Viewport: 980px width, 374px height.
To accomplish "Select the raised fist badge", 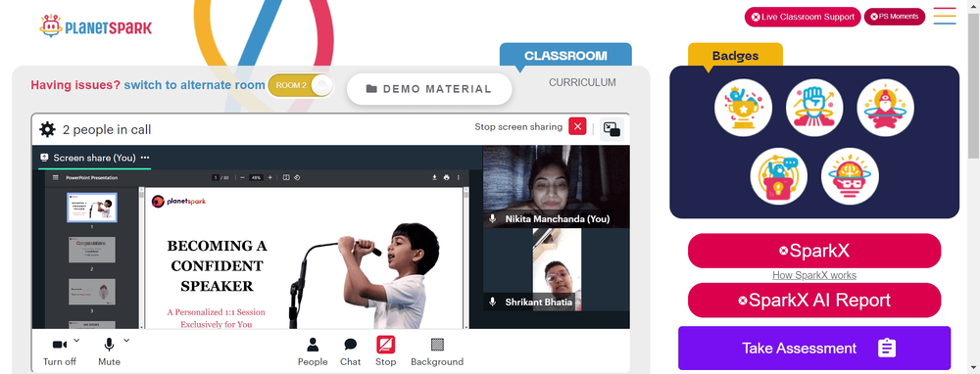I will pyautogui.click(x=814, y=108).
